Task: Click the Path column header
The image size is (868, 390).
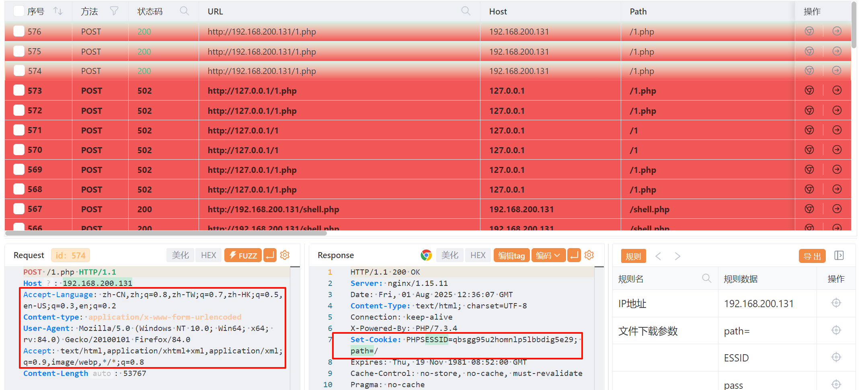Action: (638, 11)
